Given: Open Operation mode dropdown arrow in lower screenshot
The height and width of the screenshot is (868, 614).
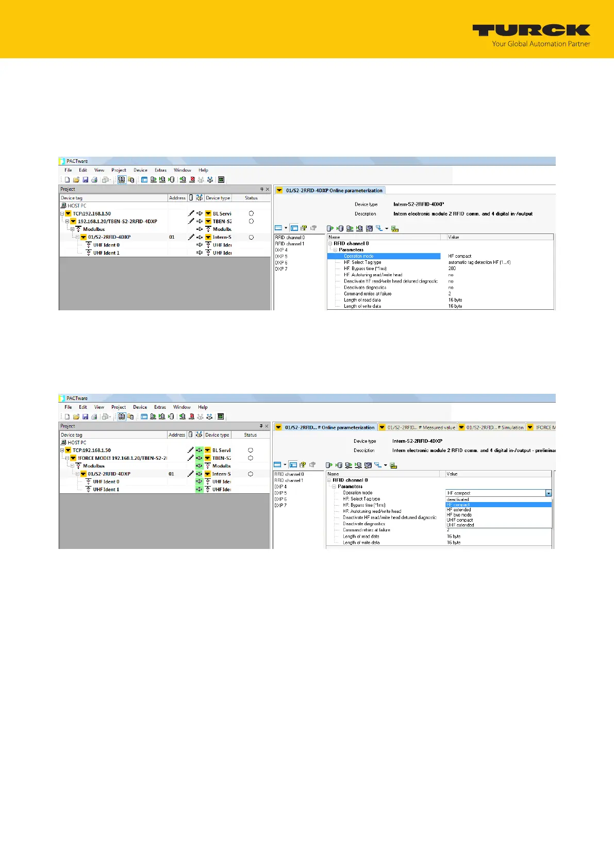Looking at the screenshot, I should point(549,493).
